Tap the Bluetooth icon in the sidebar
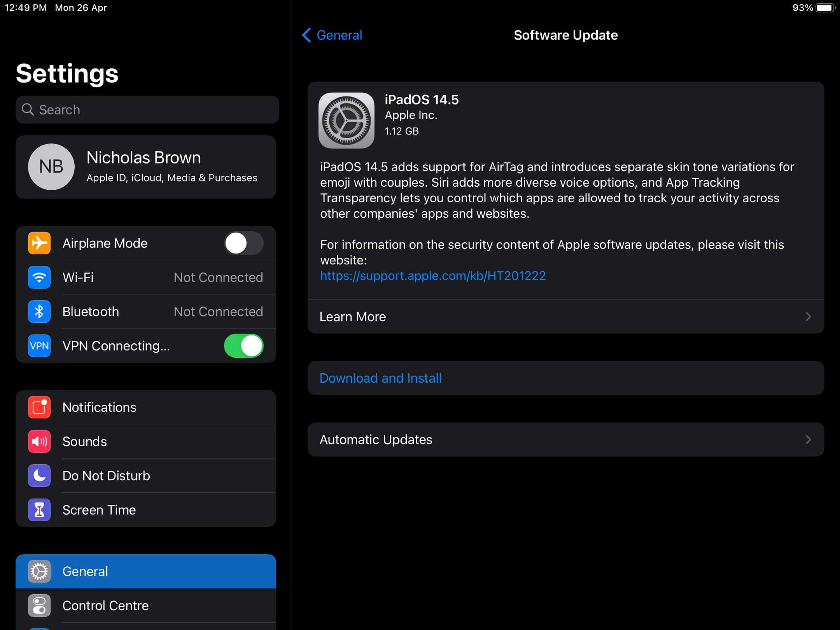 tap(39, 311)
